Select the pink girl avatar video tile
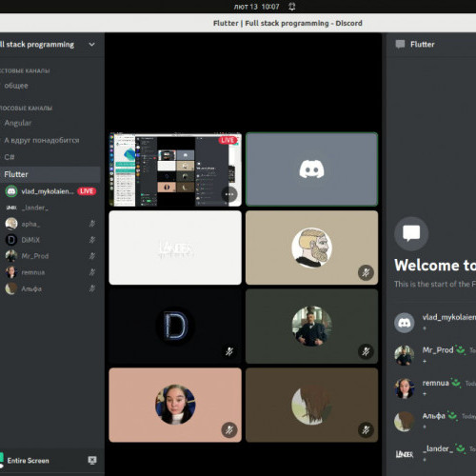Viewport: 476px width, 476px height. point(175,405)
